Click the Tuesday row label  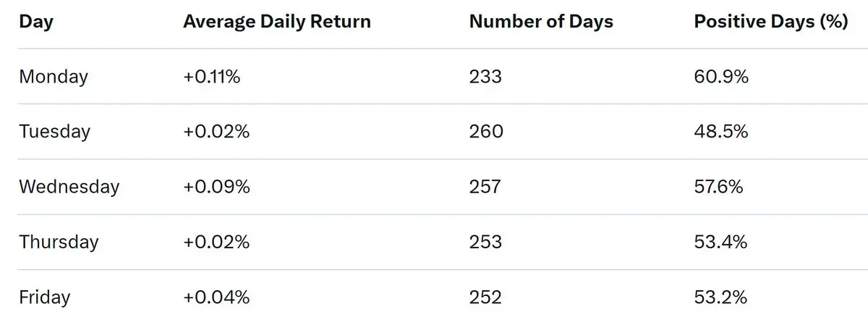(55, 132)
